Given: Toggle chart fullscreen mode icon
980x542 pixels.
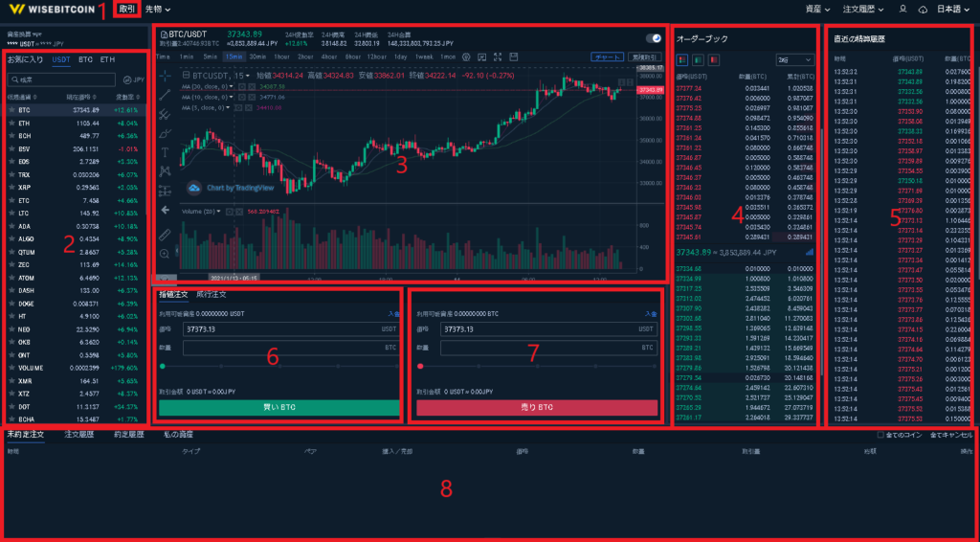Looking at the screenshot, I should coord(498,56).
